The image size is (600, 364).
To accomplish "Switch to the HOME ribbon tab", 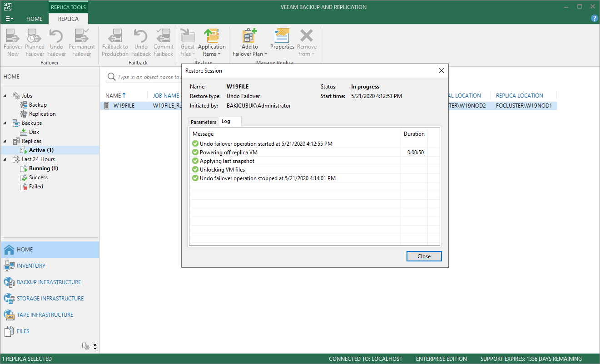I will click(34, 19).
